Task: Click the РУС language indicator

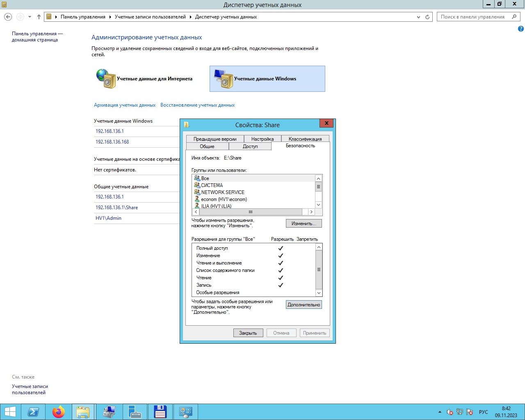Action: click(x=484, y=412)
